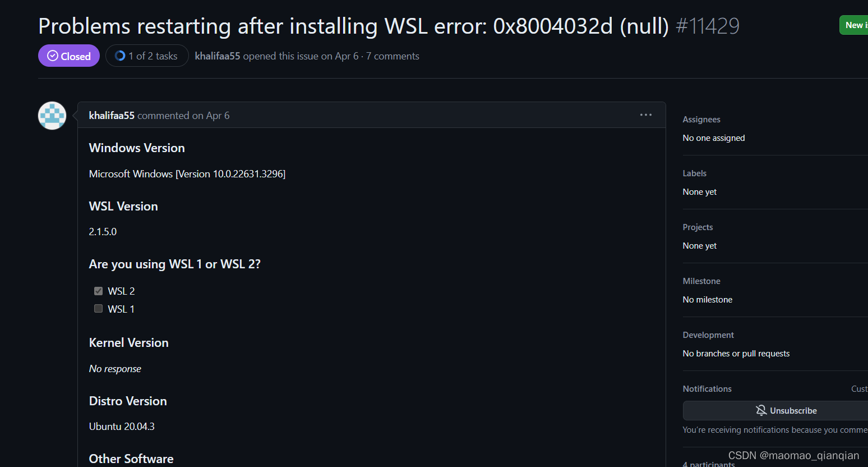Click khalifaa55 link in the comment header
Screen dimensions: 868x467
point(111,115)
